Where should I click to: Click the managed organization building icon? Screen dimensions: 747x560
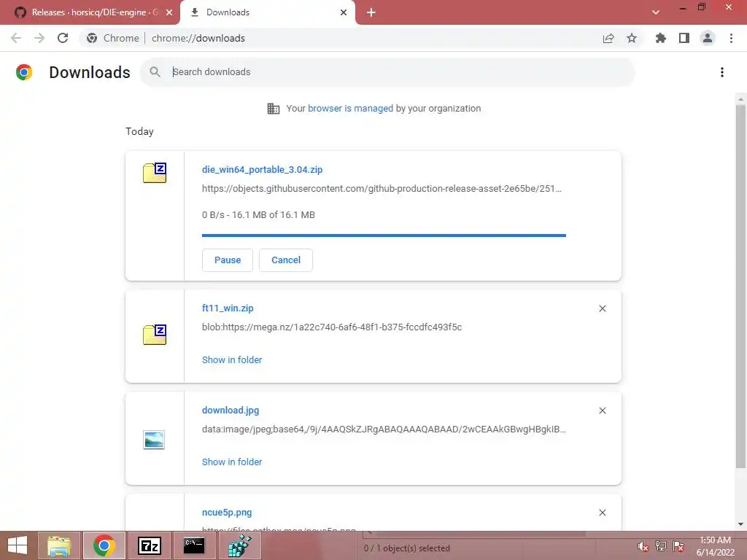pyautogui.click(x=274, y=109)
